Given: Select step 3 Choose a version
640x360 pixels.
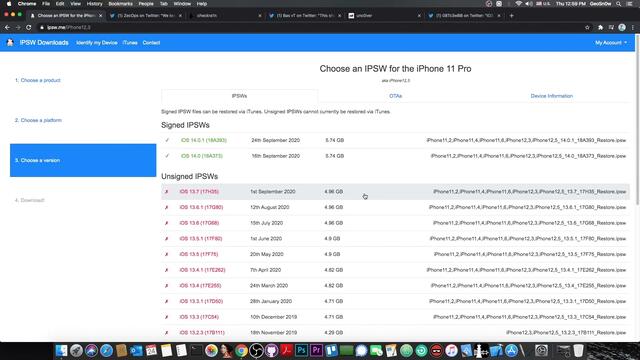Looking at the screenshot, I should (x=83, y=160).
